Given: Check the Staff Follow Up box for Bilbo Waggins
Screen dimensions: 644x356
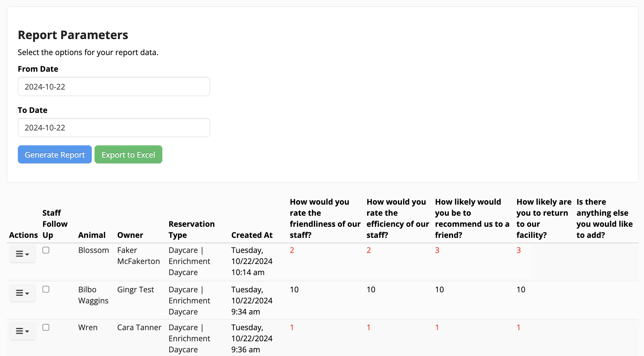Looking at the screenshot, I should (x=46, y=289).
